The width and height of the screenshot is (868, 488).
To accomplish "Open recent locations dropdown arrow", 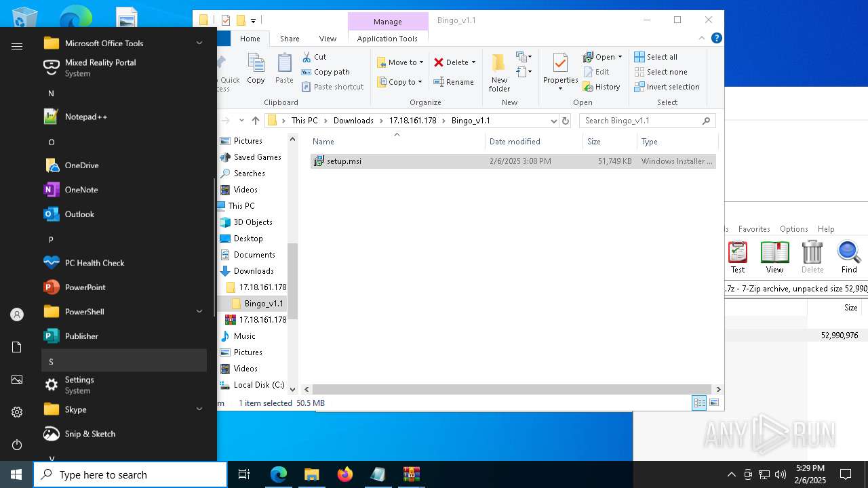I will point(241,121).
